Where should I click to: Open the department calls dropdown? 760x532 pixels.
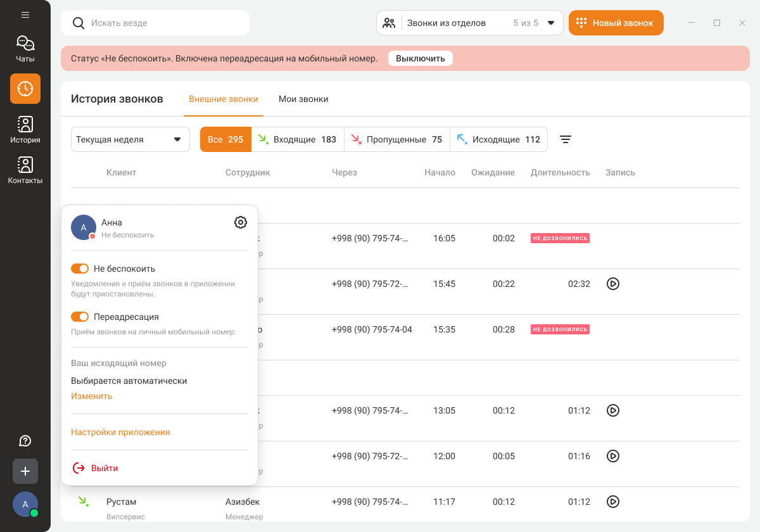pos(469,23)
